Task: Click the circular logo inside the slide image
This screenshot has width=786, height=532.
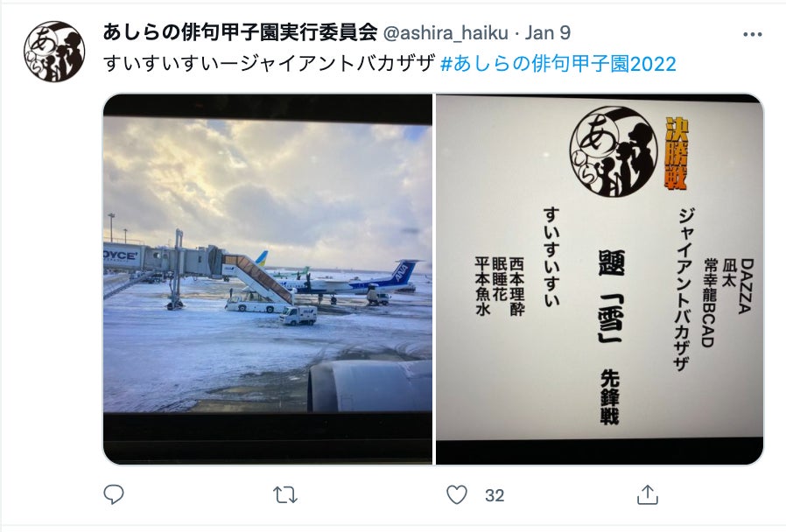Action: coord(614,151)
